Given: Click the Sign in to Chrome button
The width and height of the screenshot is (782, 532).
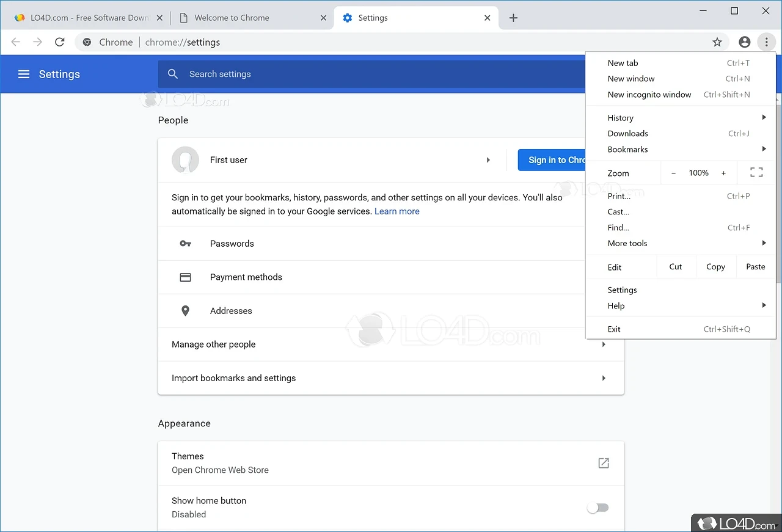Looking at the screenshot, I should tap(552, 160).
